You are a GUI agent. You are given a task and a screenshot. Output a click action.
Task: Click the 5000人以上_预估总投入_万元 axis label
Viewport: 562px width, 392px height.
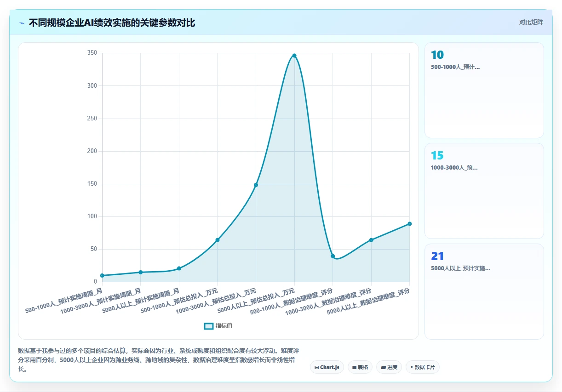pos(257,301)
